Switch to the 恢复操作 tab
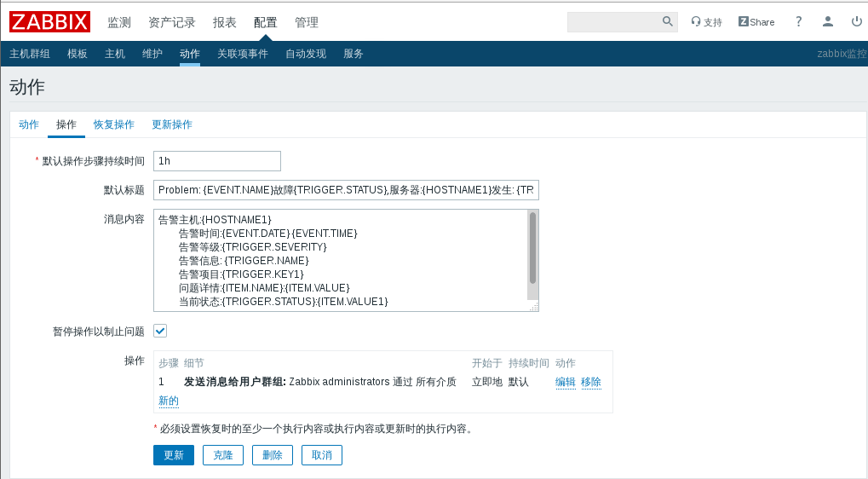This screenshot has width=868, height=479. [x=113, y=124]
